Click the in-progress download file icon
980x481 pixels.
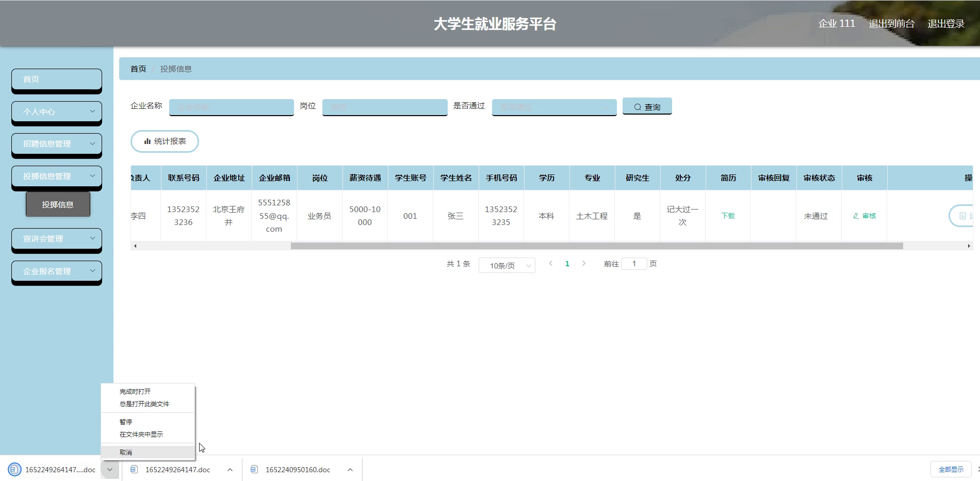tap(14, 470)
